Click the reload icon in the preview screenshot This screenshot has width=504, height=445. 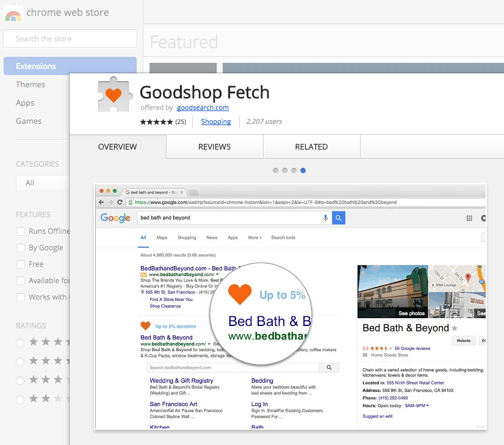[x=120, y=202]
